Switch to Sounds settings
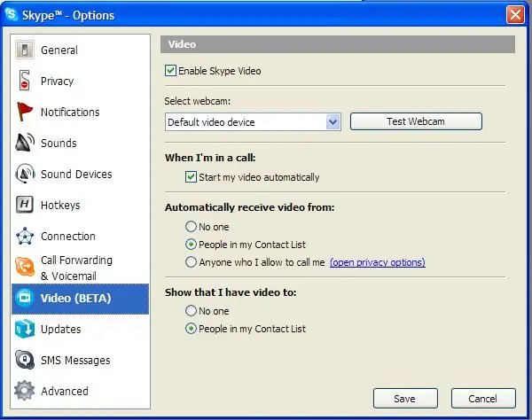The width and height of the screenshot is (532, 420). [81, 143]
